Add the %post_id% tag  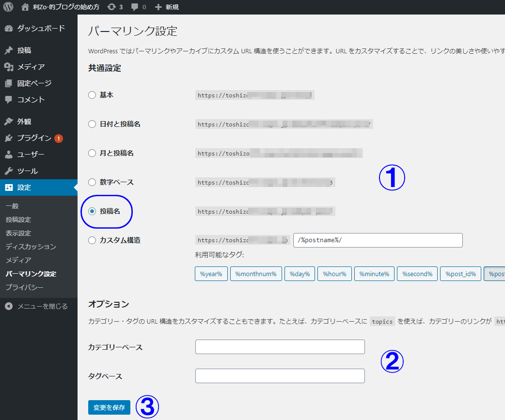460,274
